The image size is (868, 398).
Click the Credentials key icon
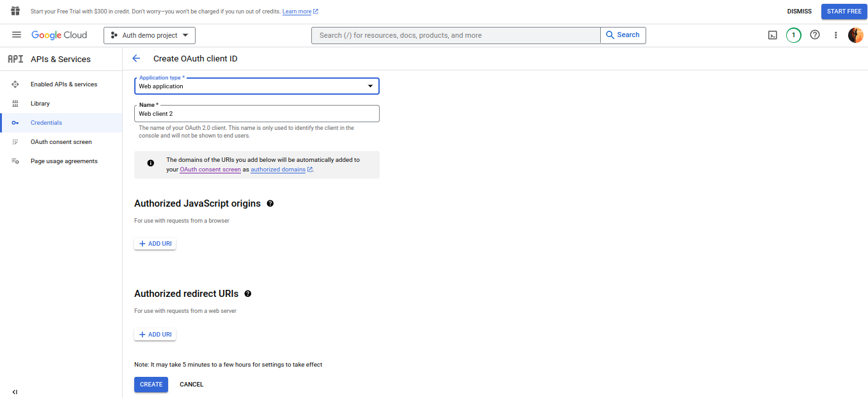15,123
